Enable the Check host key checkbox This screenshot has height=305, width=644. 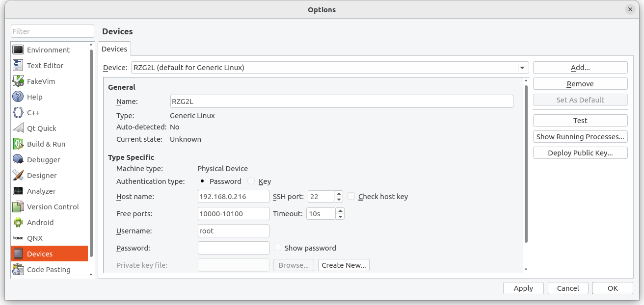point(351,196)
